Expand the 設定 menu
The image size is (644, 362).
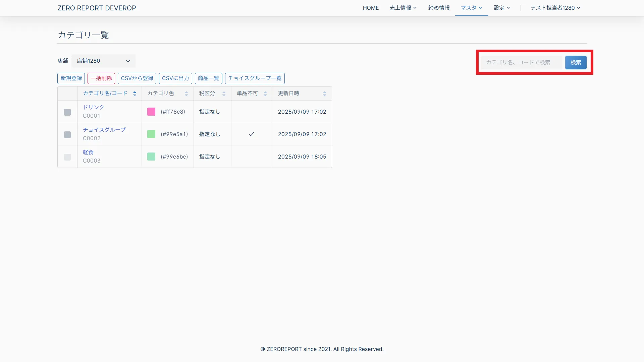502,8
